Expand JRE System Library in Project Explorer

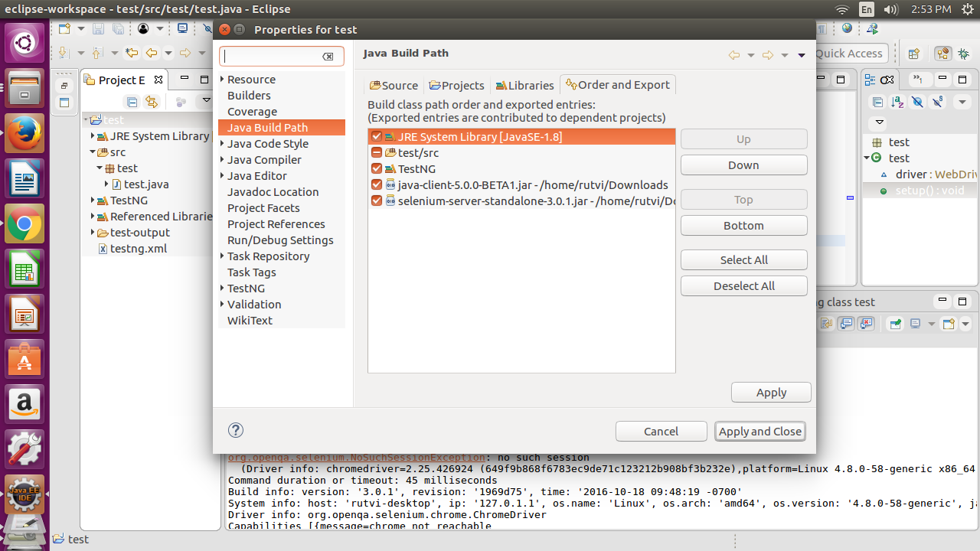tap(93, 135)
